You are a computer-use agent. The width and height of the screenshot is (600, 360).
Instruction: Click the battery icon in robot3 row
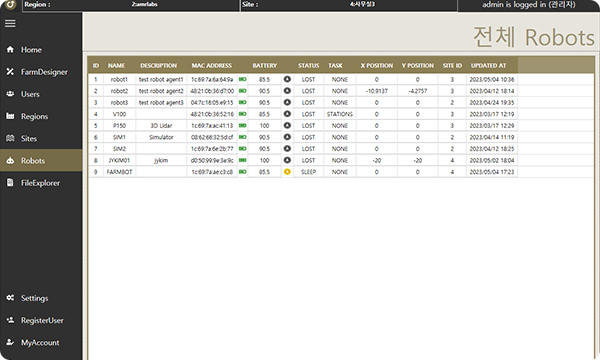pos(243,103)
